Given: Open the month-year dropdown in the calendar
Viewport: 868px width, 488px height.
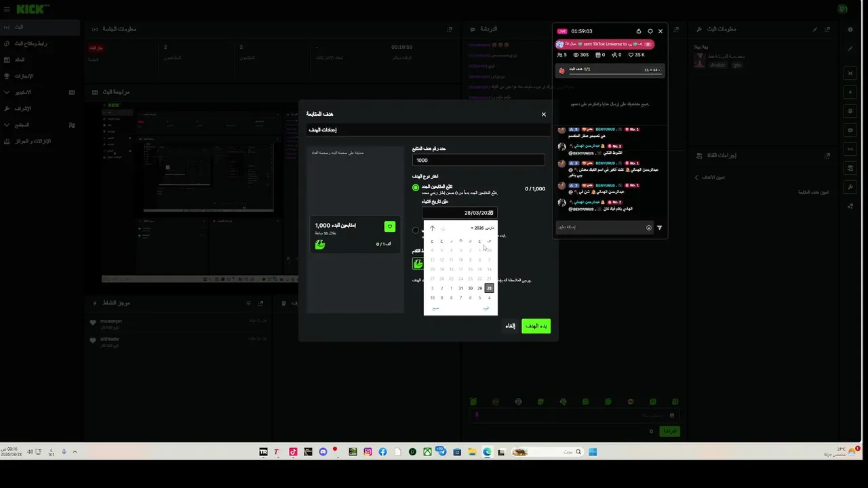Looking at the screenshot, I should pos(483,228).
